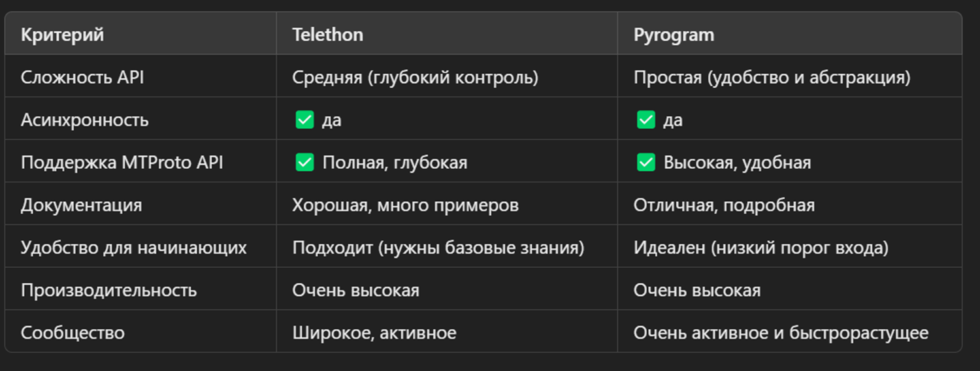Click checkmark beside 'Высокая, удобная'

pyautogui.click(x=645, y=162)
